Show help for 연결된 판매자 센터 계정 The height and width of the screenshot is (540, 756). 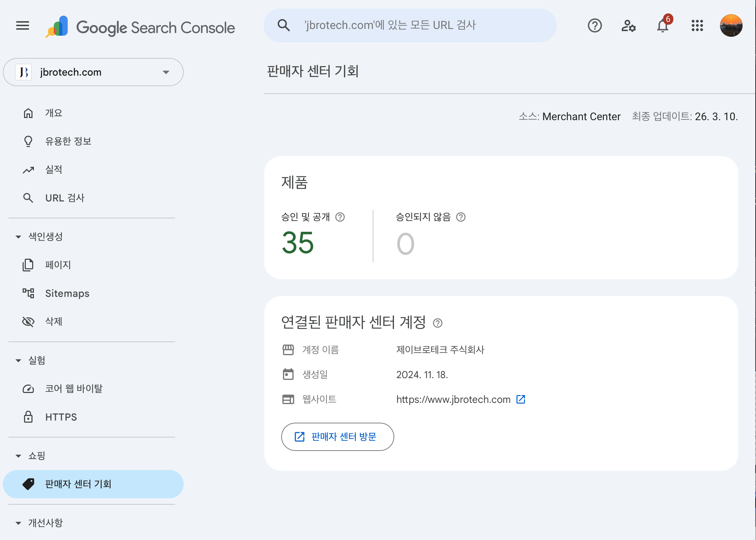438,323
